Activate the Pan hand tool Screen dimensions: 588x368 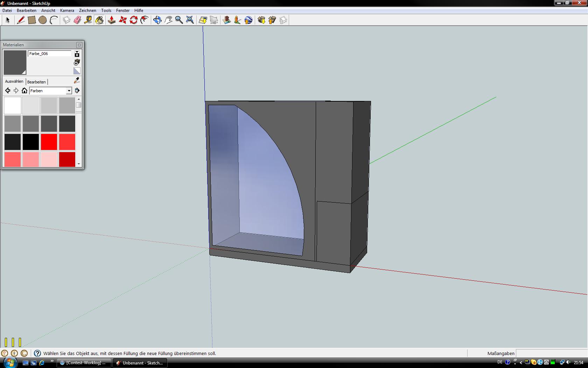[168, 20]
